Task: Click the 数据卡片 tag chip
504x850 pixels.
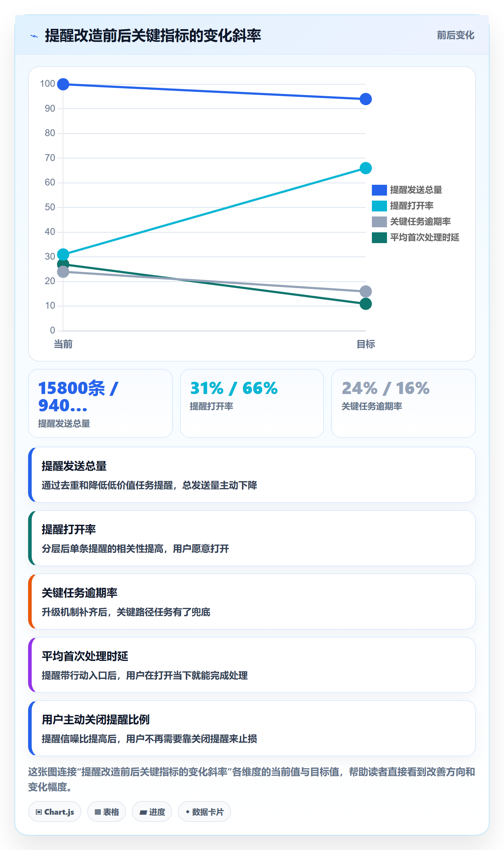Action: (x=204, y=812)
